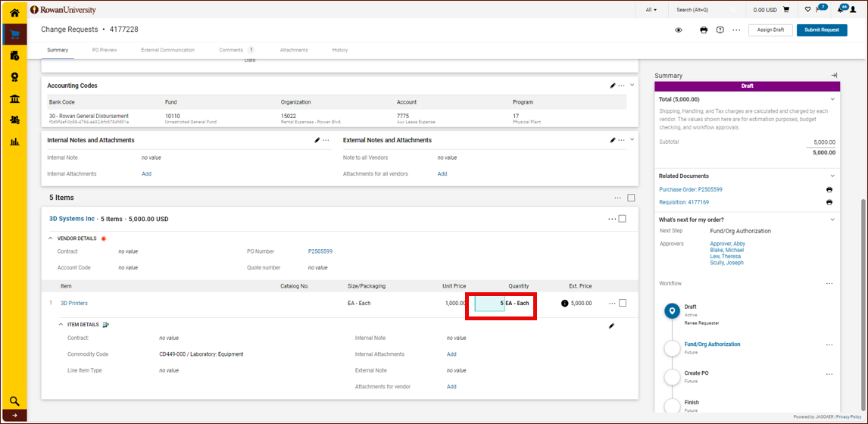Image resolution: width=868 pixels, height=424 pixels.
Task: Open 3D Systems Inc vendor ellipsis menu
Action: 612,219
